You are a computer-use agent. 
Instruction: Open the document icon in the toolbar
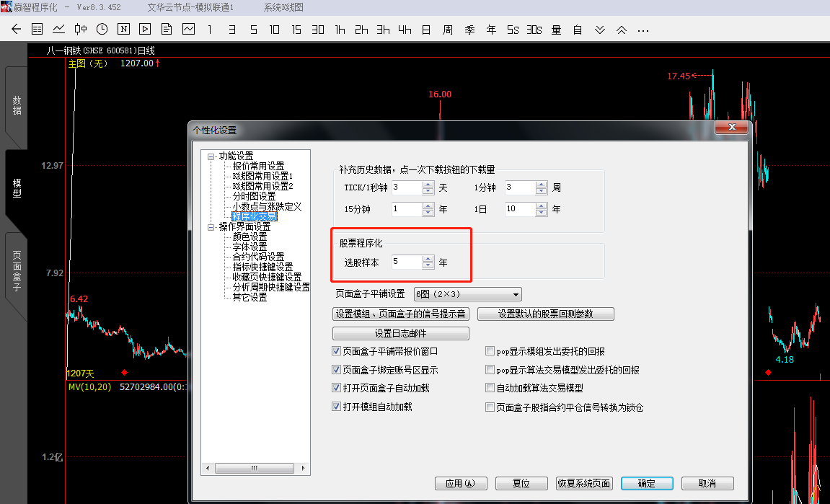pos(167,30)
